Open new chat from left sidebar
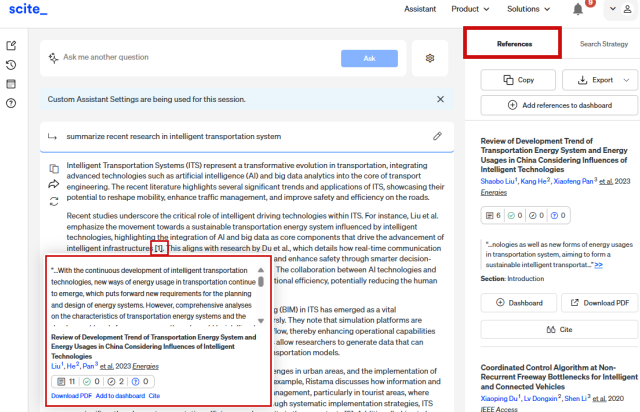The height and width of the screenshot is (412, 640). [x=11, y=46]
